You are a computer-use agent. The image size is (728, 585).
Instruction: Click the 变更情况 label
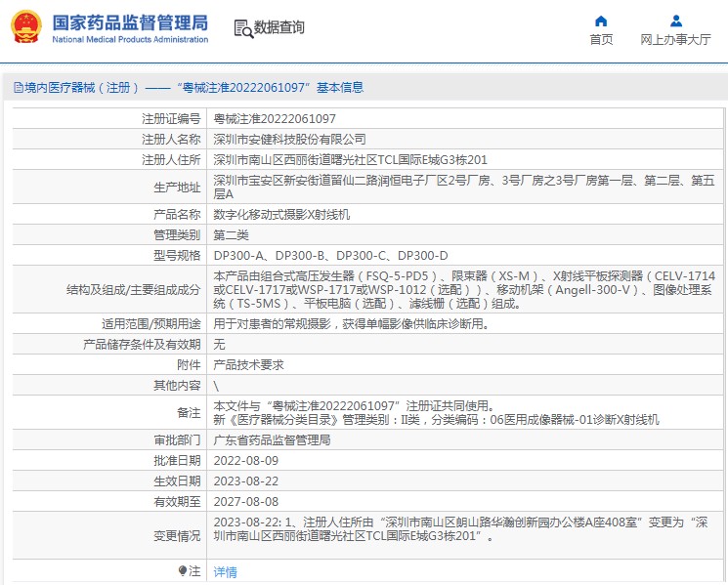[177, 536]
